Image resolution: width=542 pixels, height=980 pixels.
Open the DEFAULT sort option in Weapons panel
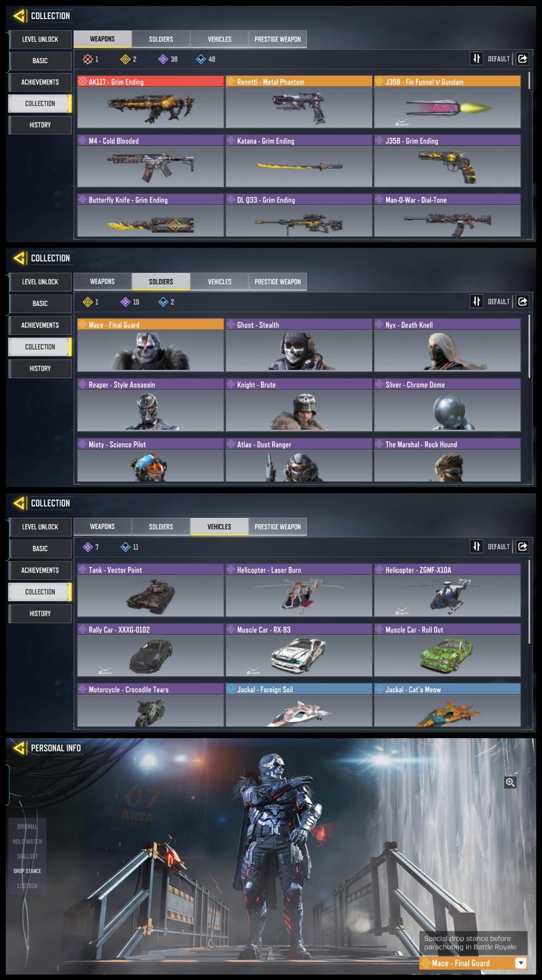click(498, 59)
